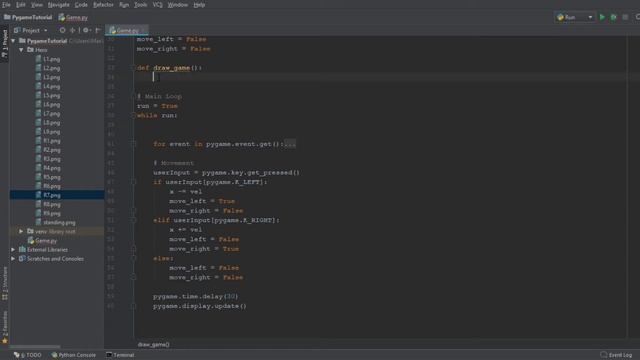Open the TODO tool window
Image resolution: width=640 pixels, height=360 pixels.
[x=28, y=355]
